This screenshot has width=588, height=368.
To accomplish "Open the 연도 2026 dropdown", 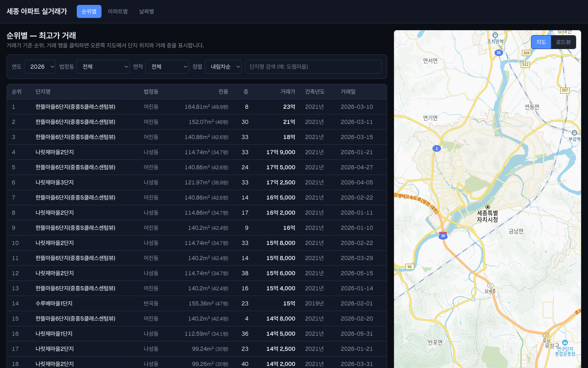I will 40,67.
